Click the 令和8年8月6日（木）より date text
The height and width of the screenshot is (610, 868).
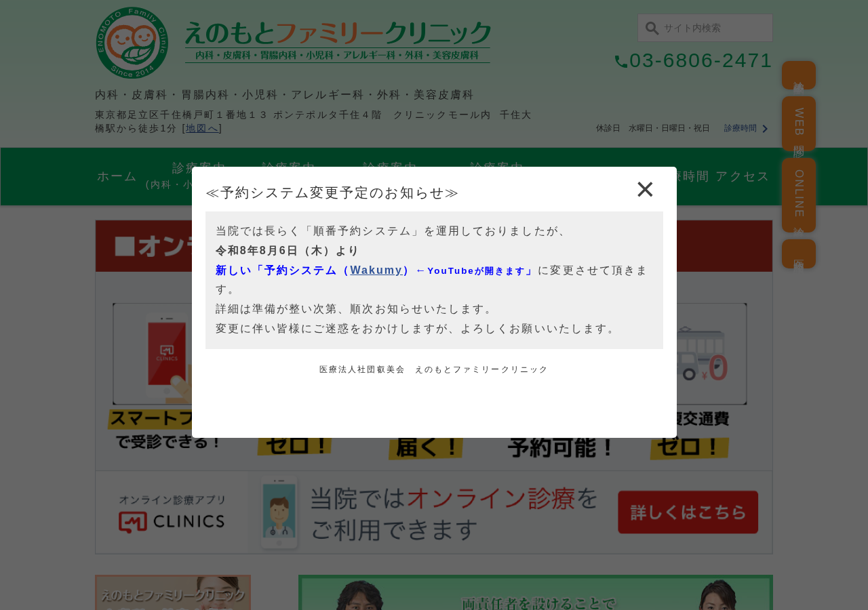coord(288,251)
